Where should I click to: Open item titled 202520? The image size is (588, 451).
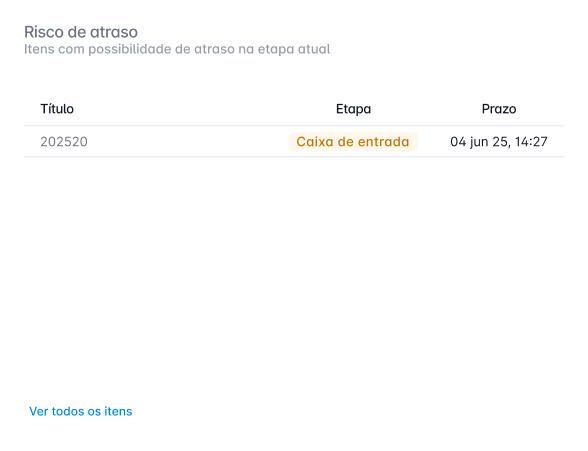tap(64, 142)
